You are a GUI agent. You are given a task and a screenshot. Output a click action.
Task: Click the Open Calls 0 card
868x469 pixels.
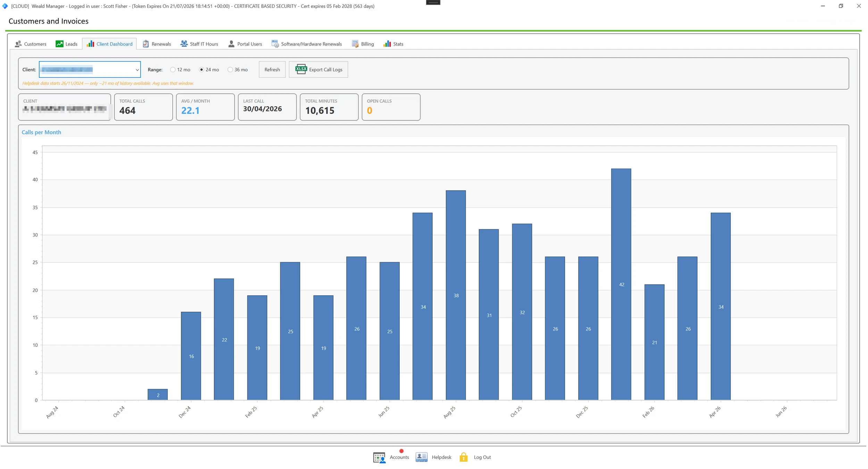point(391,107)
